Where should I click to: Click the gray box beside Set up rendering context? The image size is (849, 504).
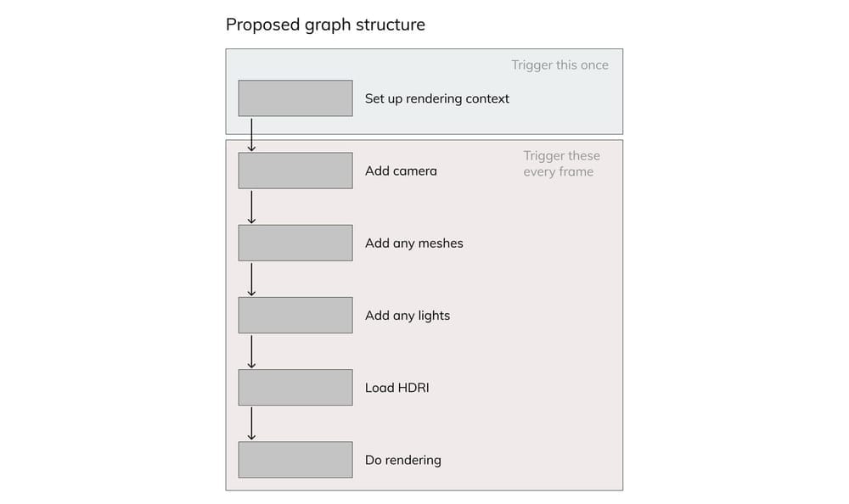tap(295, 98)
